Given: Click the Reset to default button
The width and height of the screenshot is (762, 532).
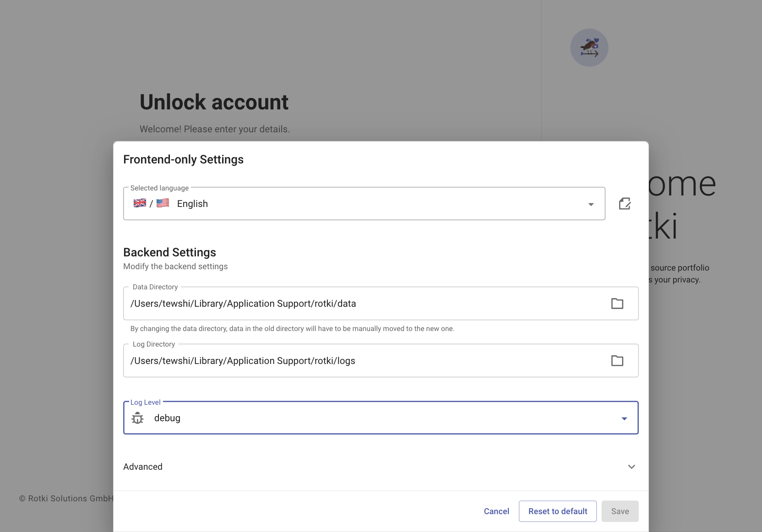Looking at the screenshot, I should pyautogui.click(x=557, y=511).
